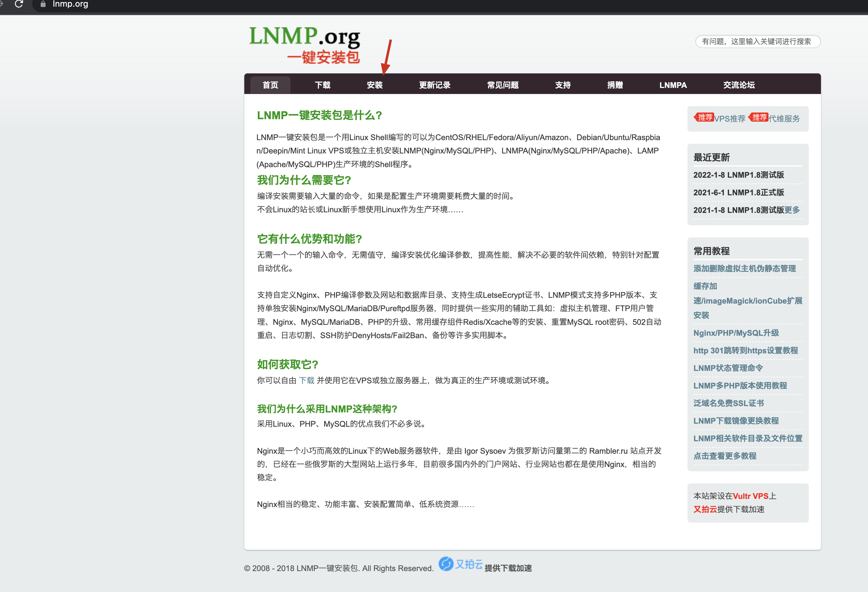Screen dimensions: 868x592
Task: Click the red 推荐 badge before VPS推荐
Action: 704,117
